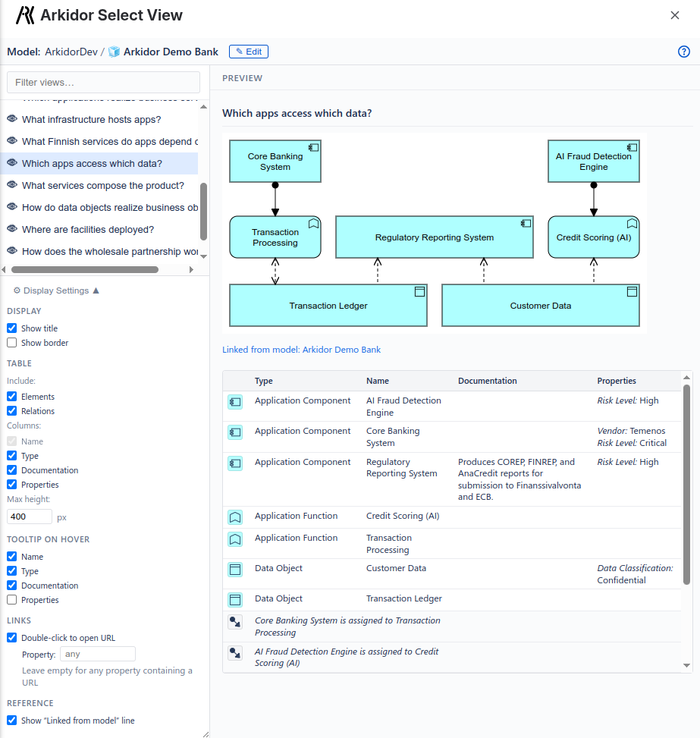This screenshot has height=738, width=700.
Task: Click eye icon beside 'What services compose the product?'
Action: click(x=12, y=185)
